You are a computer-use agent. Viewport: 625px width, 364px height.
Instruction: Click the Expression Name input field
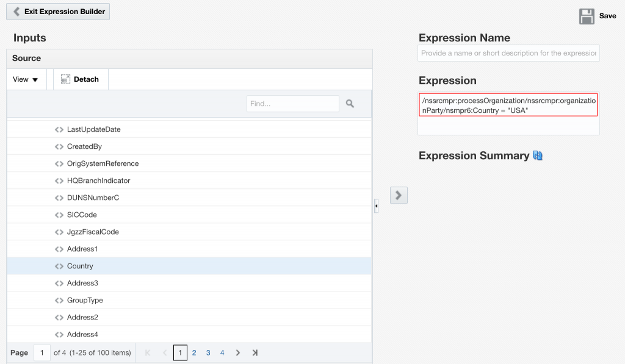(508, 53)
